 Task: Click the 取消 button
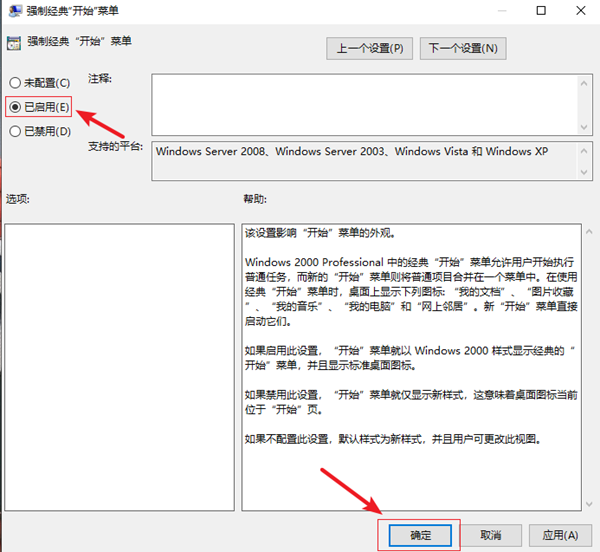point(491,535)
